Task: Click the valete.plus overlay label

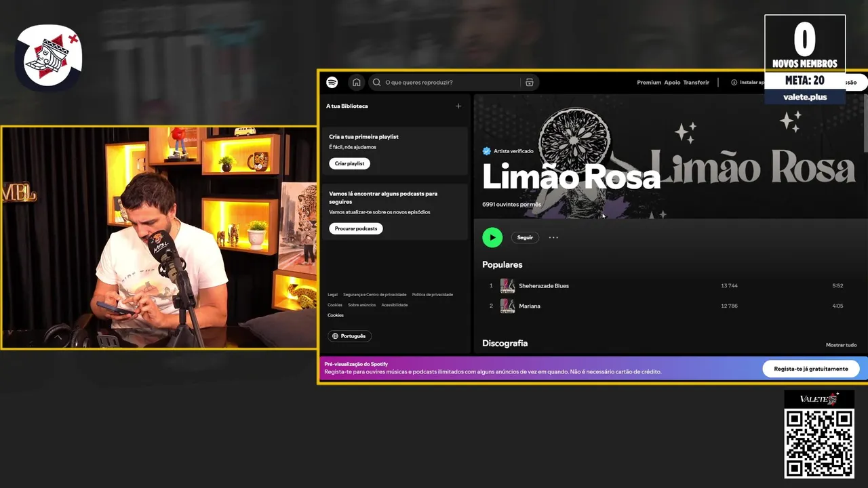Action: click(805, 97)
